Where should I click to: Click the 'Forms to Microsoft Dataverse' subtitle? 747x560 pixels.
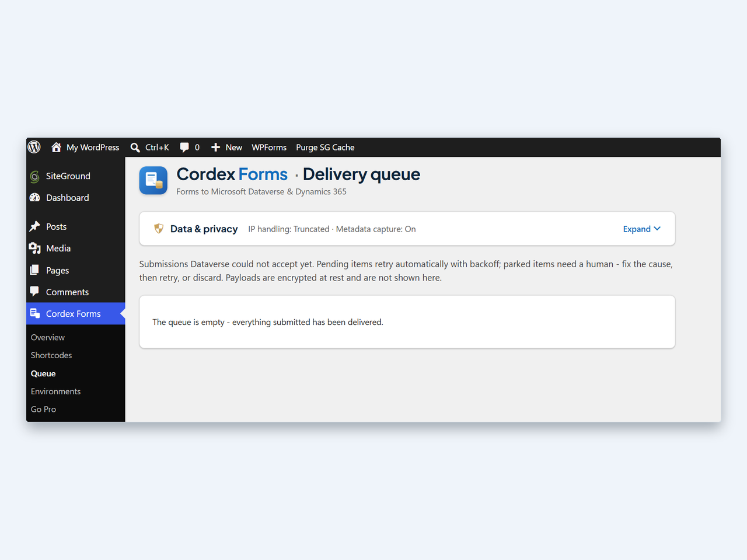(261, 191)
